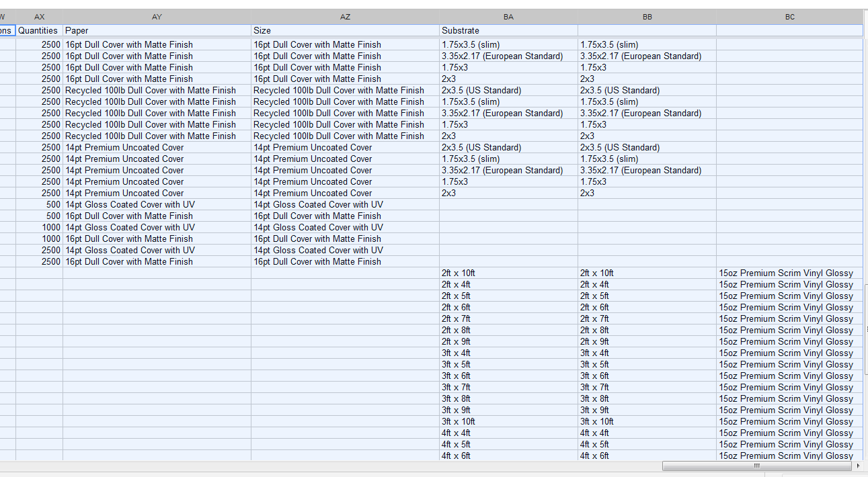868x477 pixels.
Task: Select BB '3.35x2.17 (European Standard)' in 14pt Premium row
Action: coord(647,170)
